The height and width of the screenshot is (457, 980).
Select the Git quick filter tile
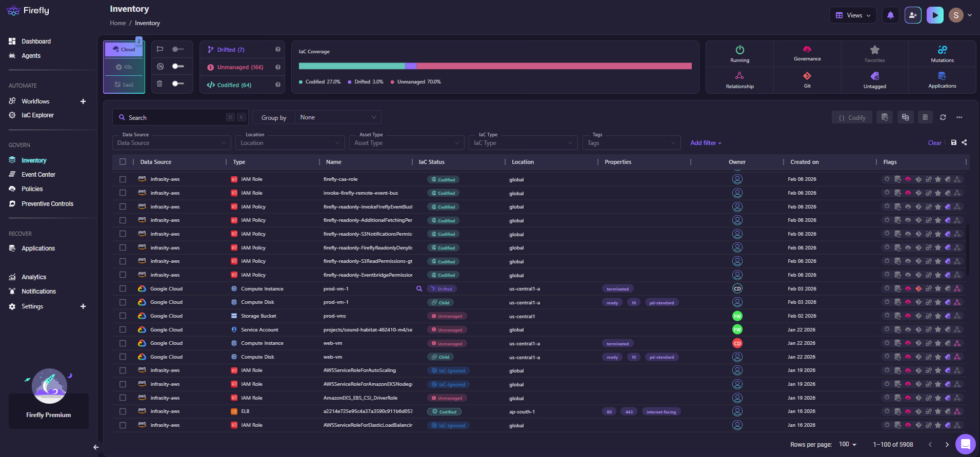(807, 80)
